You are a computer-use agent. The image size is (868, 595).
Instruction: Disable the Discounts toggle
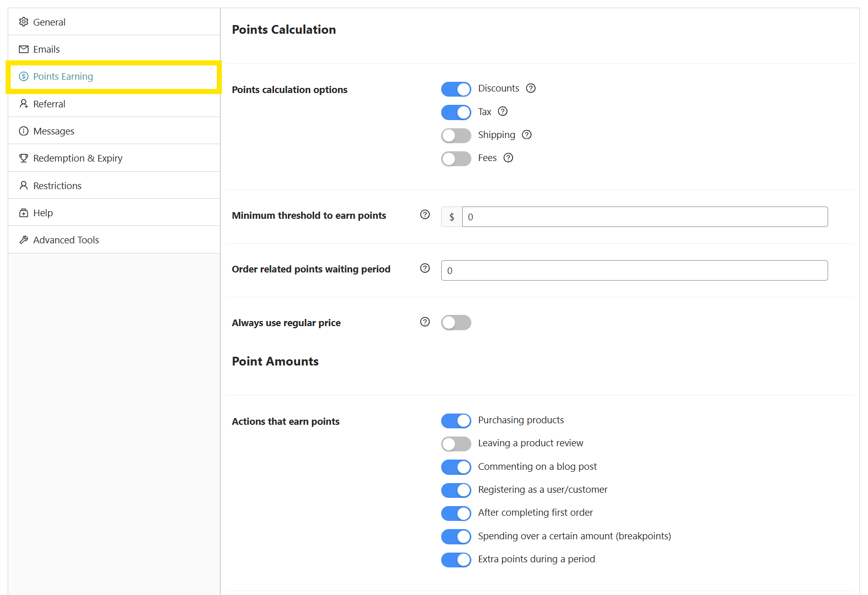(x=456, y=89)
